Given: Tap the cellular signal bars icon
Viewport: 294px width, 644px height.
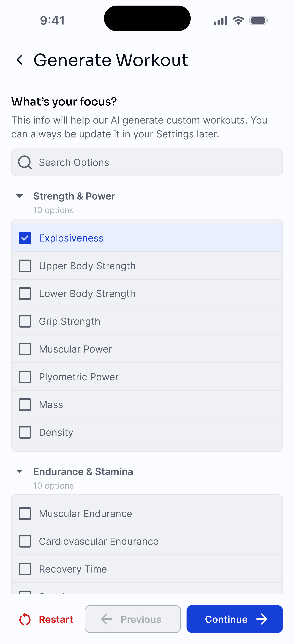Looking at the screenshot, I should coord(220,20).
